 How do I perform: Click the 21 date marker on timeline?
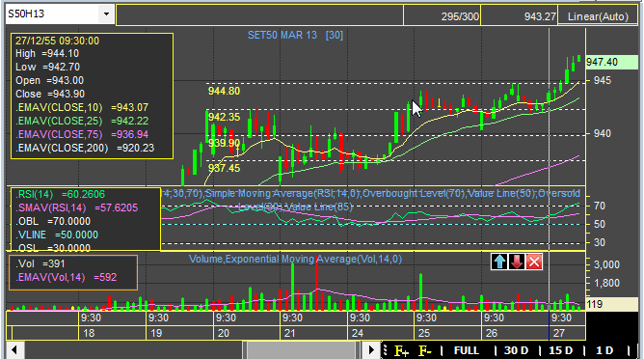(289, 333)
